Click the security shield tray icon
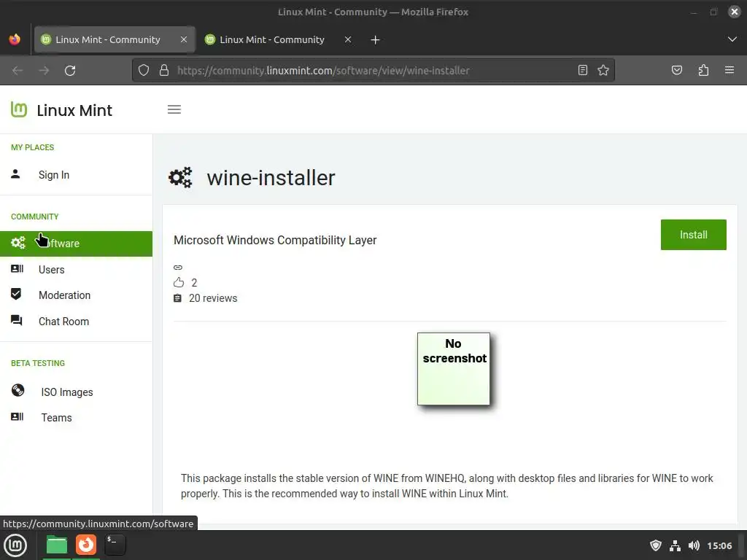Screen dimensions: 747x560 656,545
